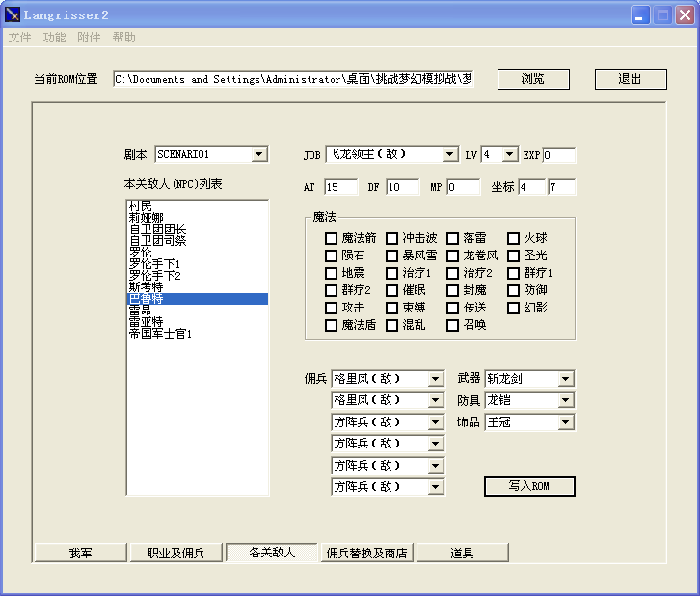Click the Langrisser2 title bar app icon
The image size is (700, 596).
pyautogui.click(x=13, y=14)
